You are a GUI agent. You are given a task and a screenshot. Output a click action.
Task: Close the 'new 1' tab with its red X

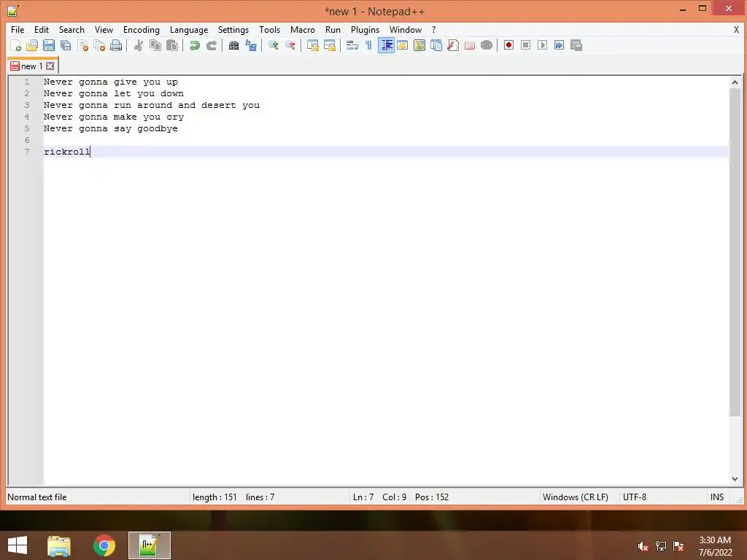coord(50,66)
